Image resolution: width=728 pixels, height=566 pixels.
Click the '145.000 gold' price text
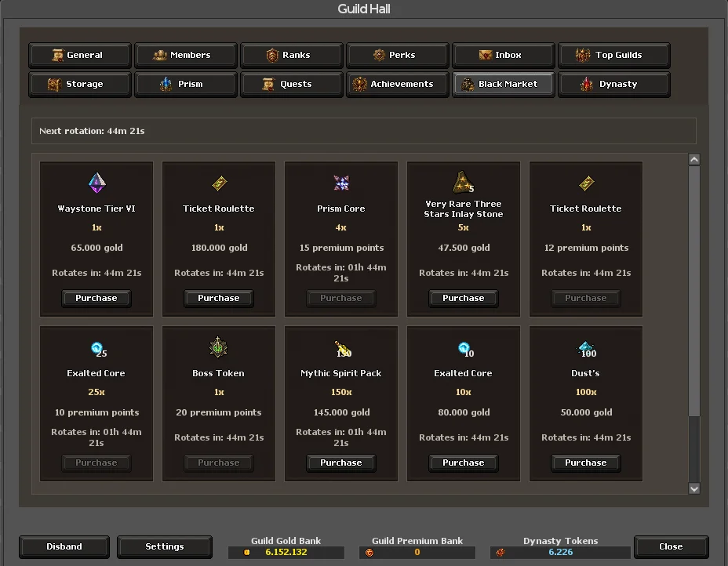(x=341, y=412)
